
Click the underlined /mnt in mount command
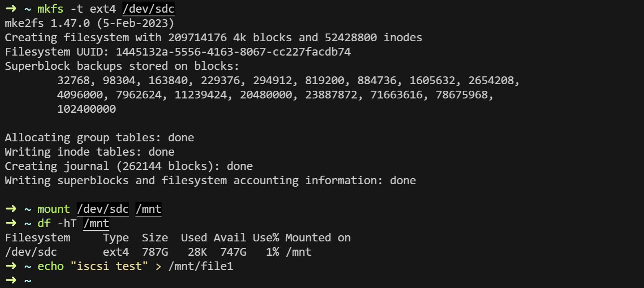tap(149, 209)
